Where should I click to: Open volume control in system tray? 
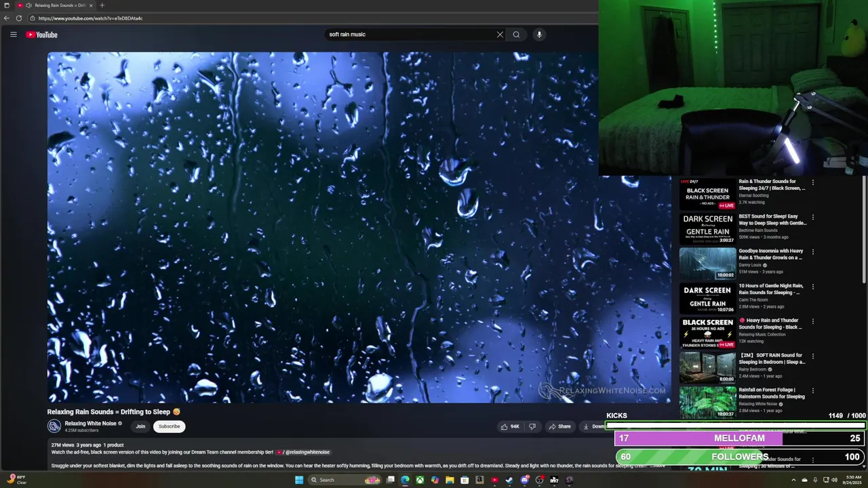(x=835, y=480)
